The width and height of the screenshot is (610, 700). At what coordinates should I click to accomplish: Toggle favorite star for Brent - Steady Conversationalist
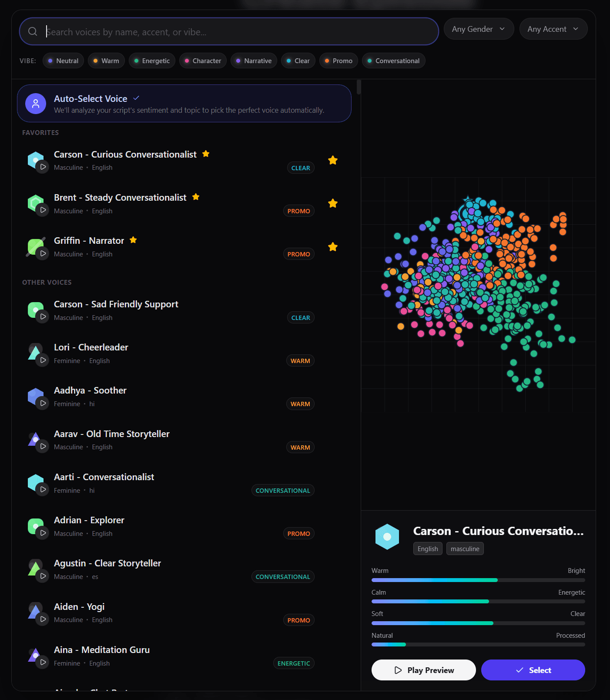coord(333,204)
